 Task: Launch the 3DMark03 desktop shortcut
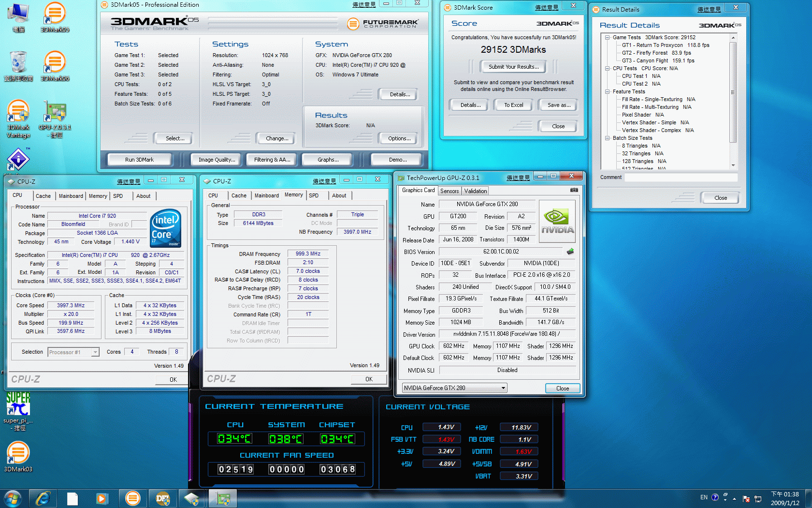pos(18,457)
